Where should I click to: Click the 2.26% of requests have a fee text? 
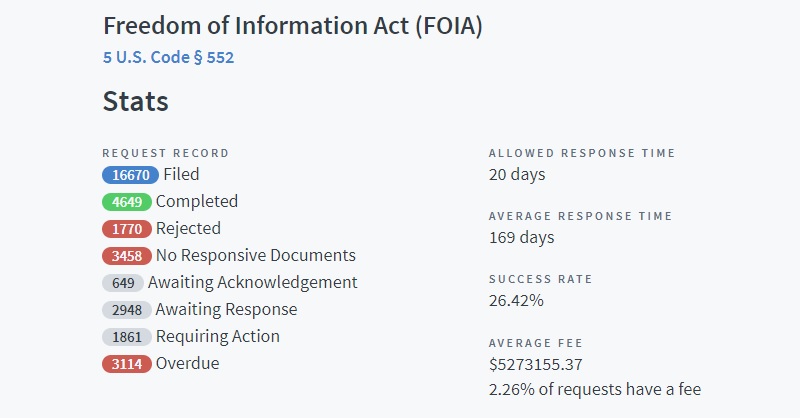click(595, 389)
